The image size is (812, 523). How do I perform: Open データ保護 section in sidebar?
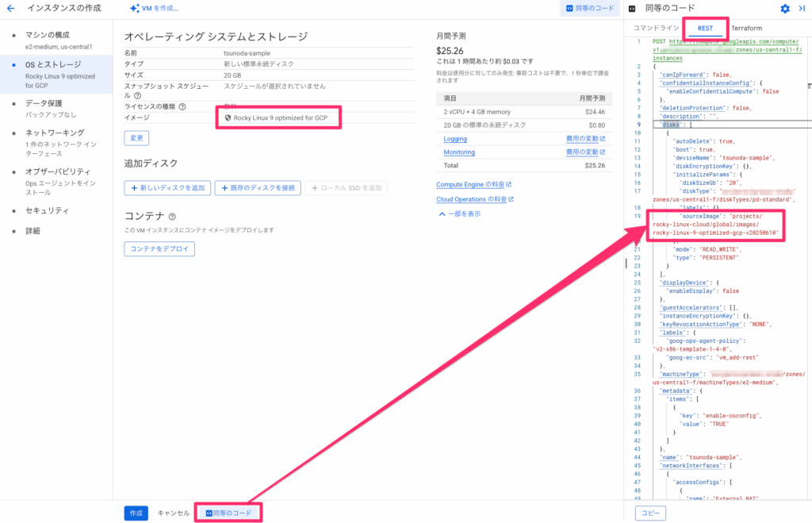tap(56, 109)
